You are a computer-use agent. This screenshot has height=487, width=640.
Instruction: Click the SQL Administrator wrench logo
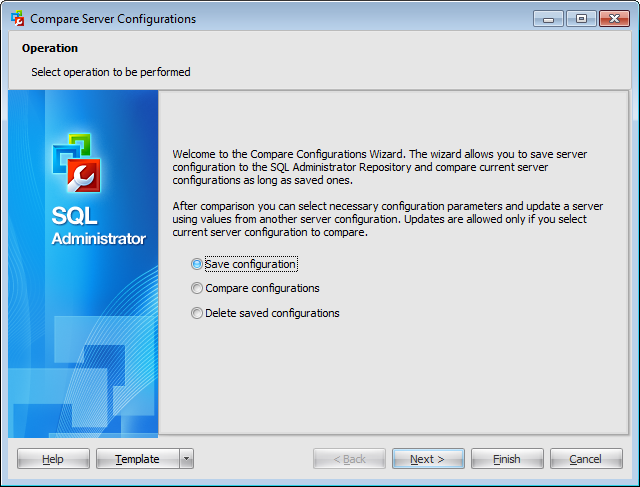click(x=76, y=165)
